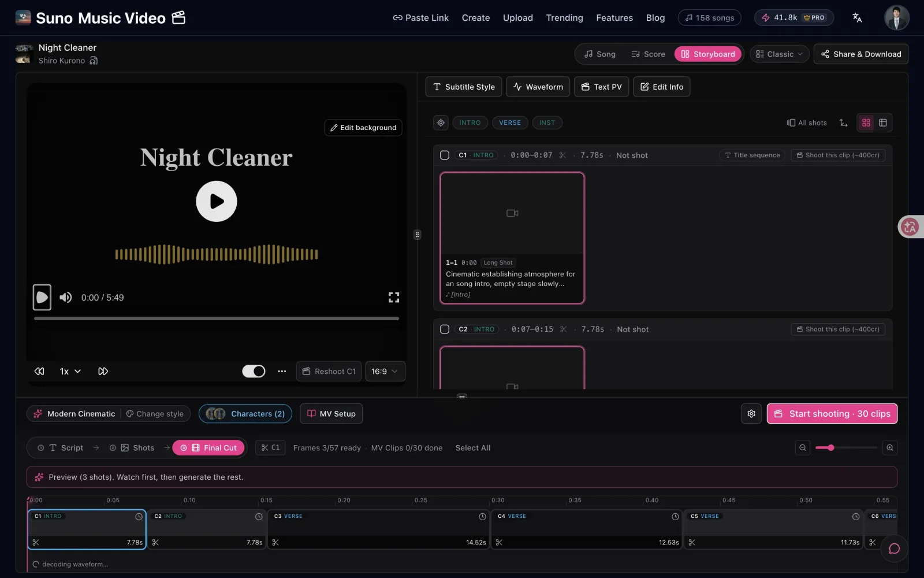Screen dimensions: 924x578
Task: Click the target locate icon beside INTRO filter
Action: click(x=441, y=123)
